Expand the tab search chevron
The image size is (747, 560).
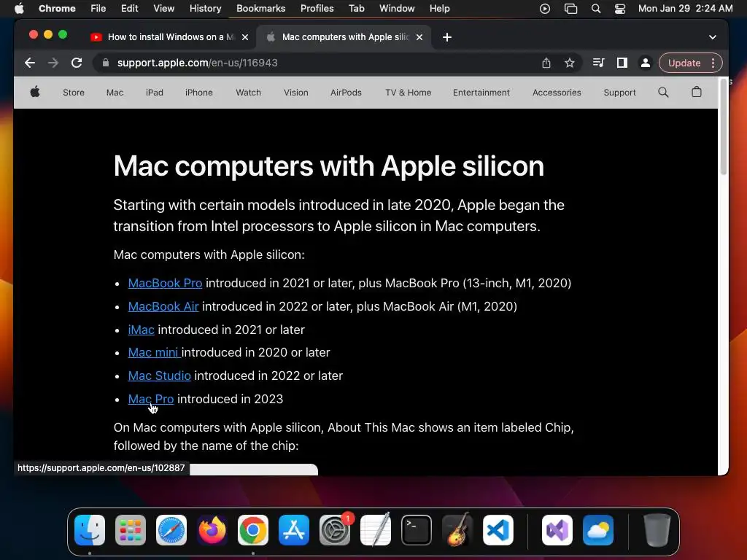point(712,37)
